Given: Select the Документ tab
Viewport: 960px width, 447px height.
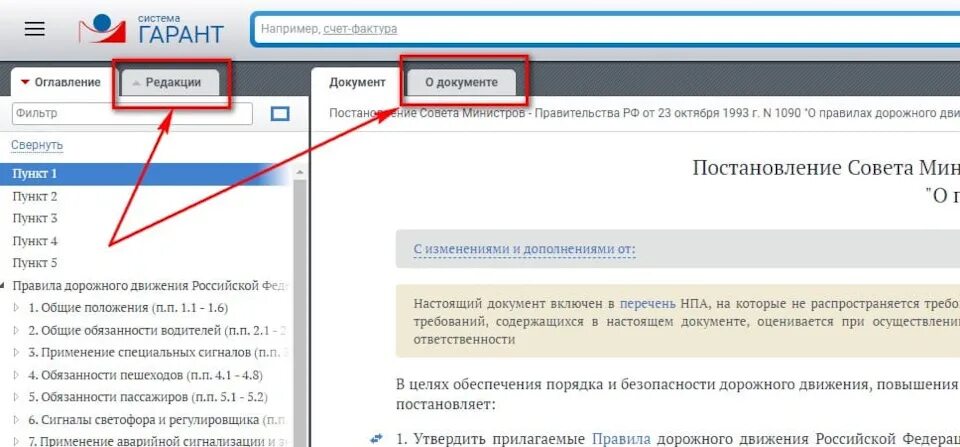Looking at the screenshot, I should (x=358, y=82).
